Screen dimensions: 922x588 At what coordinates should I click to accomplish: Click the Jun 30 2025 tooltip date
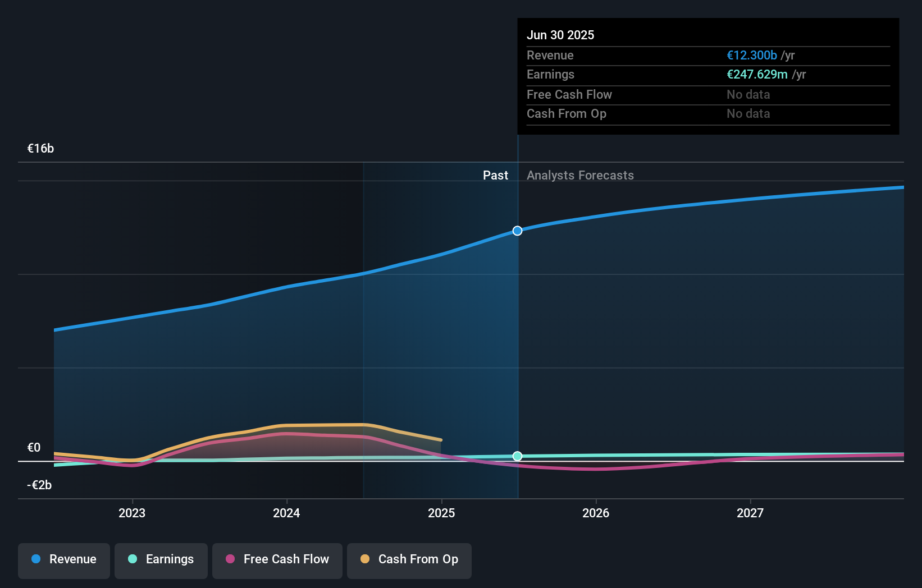tap(560, 35)
